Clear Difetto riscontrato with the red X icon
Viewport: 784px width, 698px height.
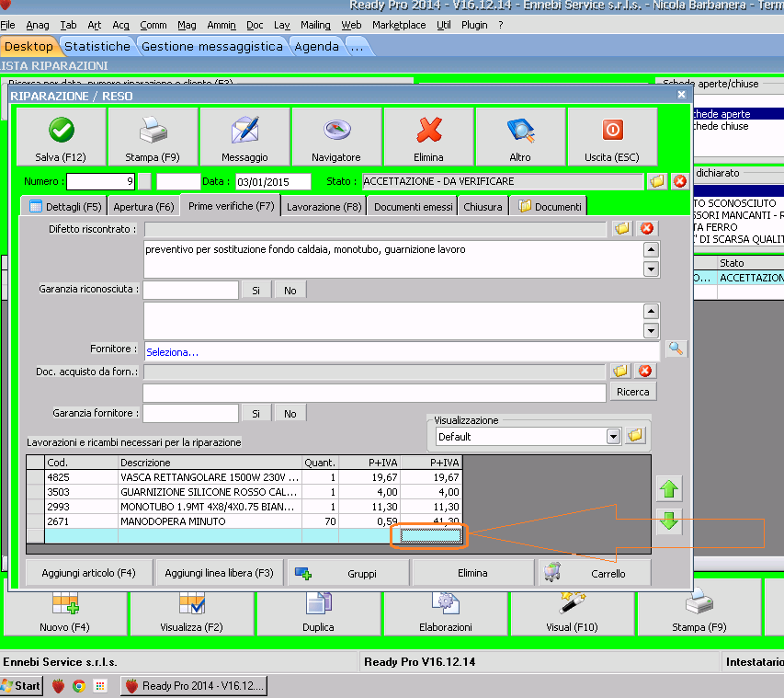coord(647,229)
